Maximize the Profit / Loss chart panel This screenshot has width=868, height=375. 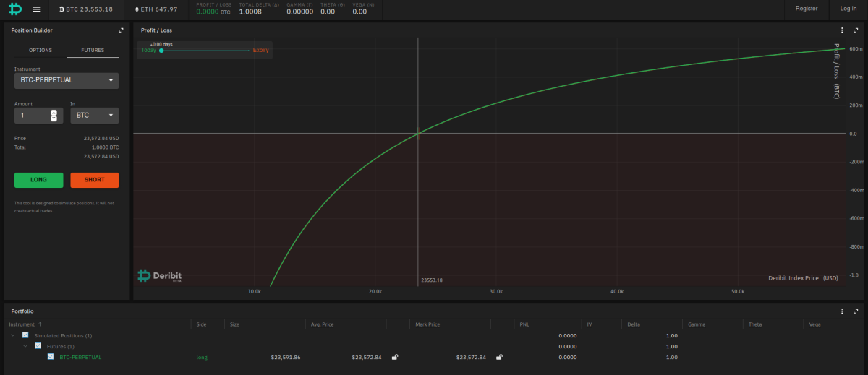(x=855, y=30)
